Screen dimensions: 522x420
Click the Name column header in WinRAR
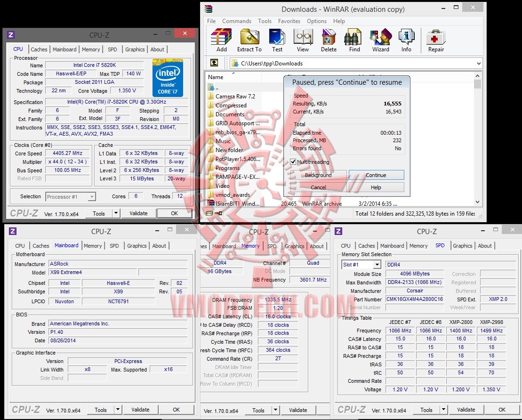point(234,77)
